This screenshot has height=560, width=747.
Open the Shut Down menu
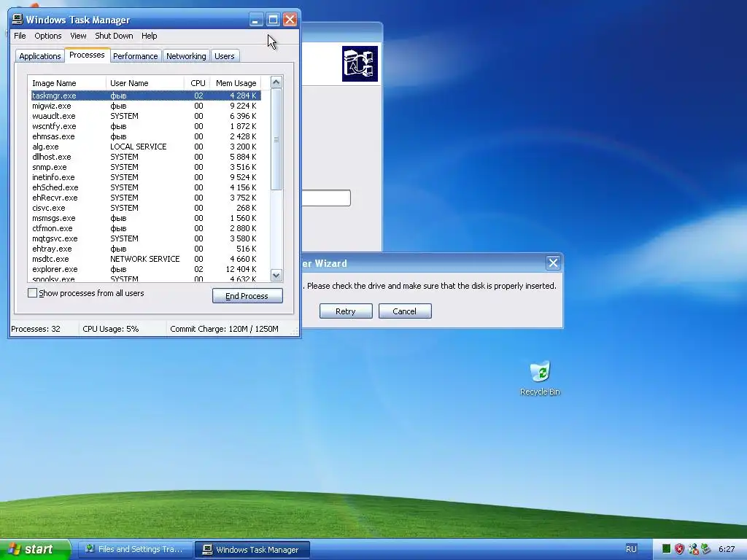coord(114,36)
